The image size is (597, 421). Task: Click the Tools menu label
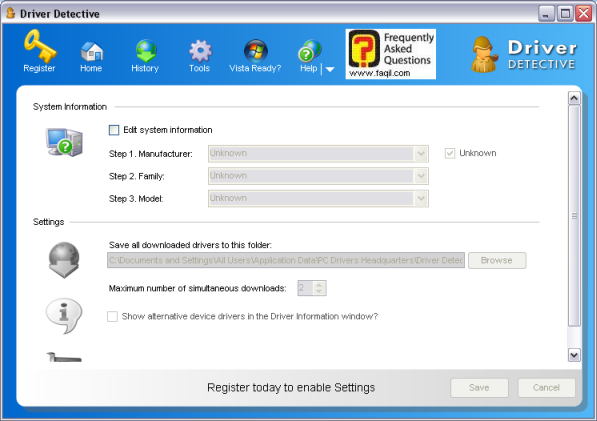point(200,69)
